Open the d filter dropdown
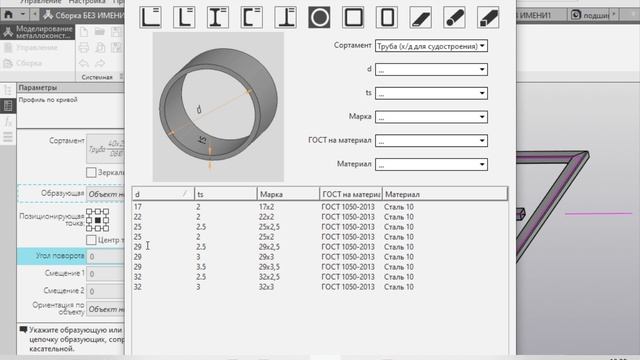This screenshot has height=360, width=640. click(431, 70)
